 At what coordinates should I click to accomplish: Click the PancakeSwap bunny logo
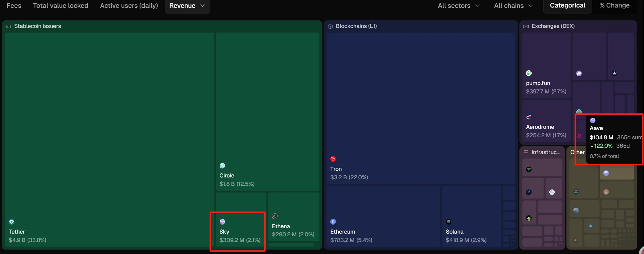(x=579, y=112)
